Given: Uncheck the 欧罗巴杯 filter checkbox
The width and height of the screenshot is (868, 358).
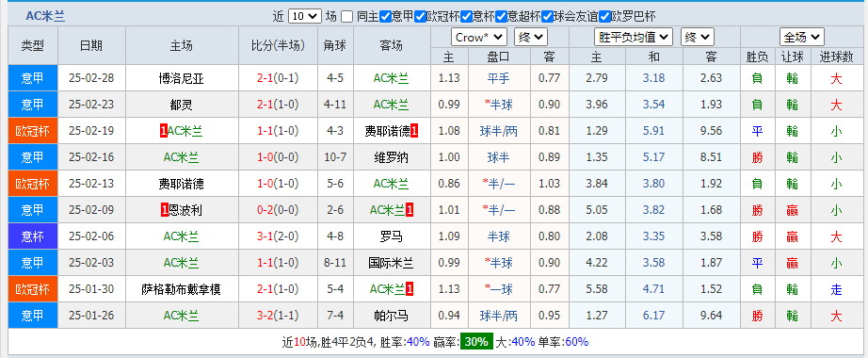Looking at the screenshot, I should pos(605,17).
